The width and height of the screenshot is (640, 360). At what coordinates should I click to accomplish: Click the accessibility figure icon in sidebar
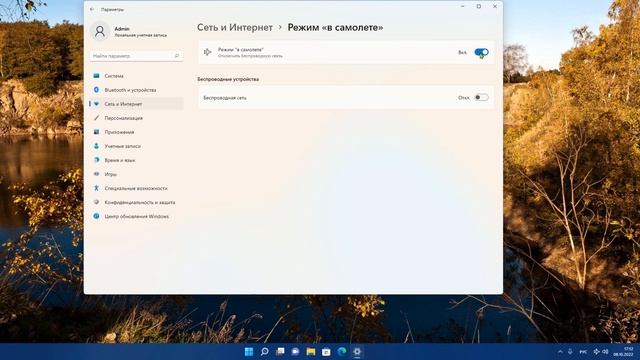pyautogui.click(x=96, y=189)
